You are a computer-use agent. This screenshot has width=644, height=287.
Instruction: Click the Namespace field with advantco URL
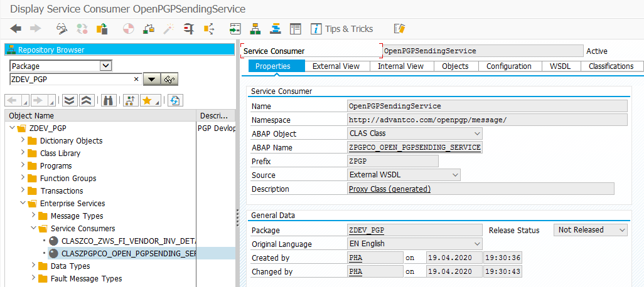(487, 120)
